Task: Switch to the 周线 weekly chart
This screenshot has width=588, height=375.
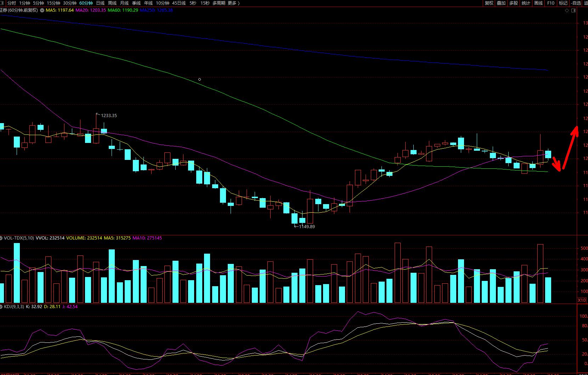Action: coord(112,3)
